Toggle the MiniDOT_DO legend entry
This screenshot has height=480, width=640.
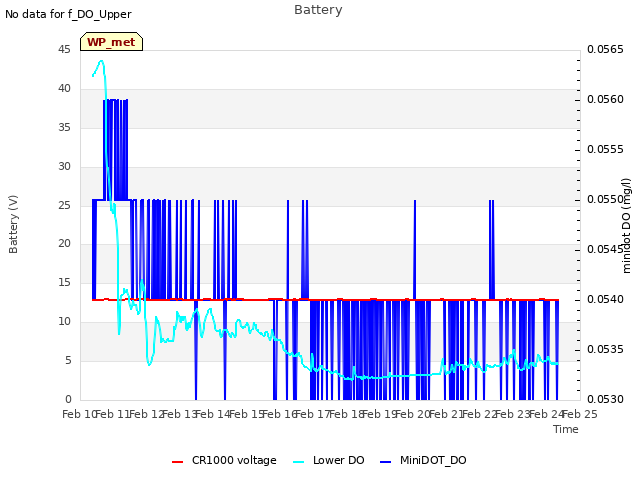coord(423,460)
